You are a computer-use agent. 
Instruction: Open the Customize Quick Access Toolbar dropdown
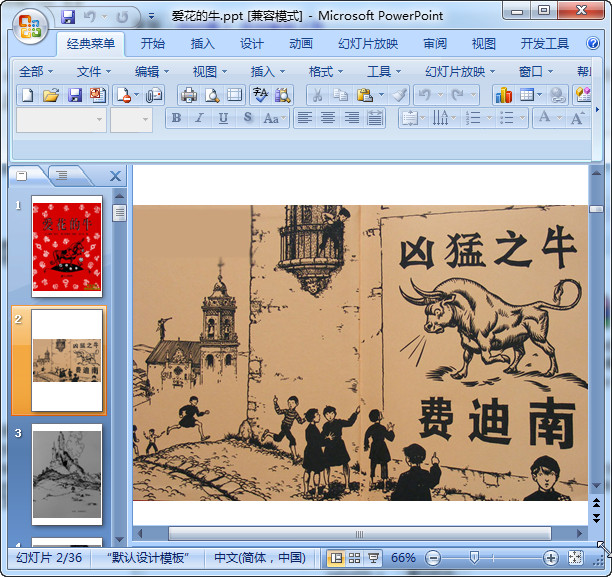point(151,16)
